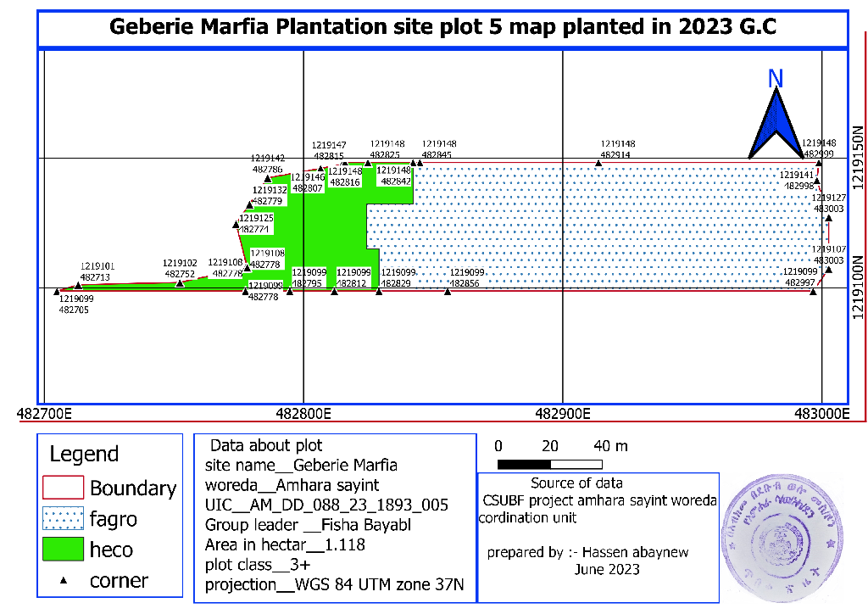Image resolution: width=868 pixels, height=614 pixels.
Task: Click corner marker beside the 482771 label
Action: 236,225
